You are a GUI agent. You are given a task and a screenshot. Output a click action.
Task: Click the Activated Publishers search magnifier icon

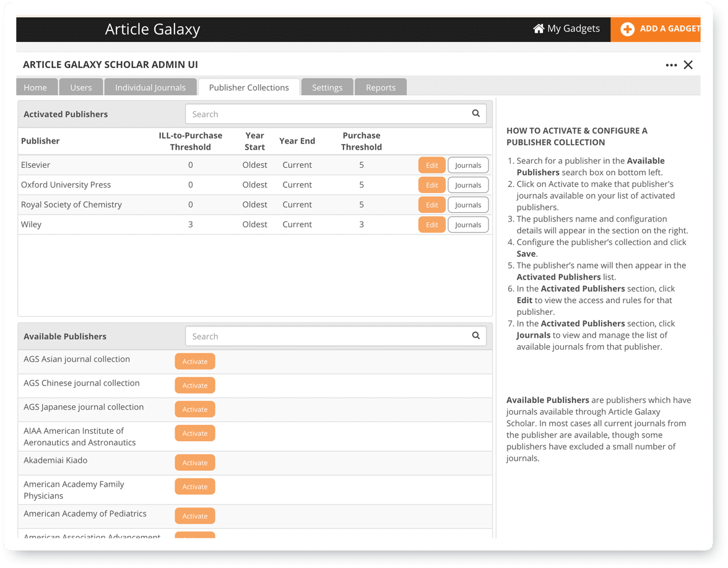[476, 113]
